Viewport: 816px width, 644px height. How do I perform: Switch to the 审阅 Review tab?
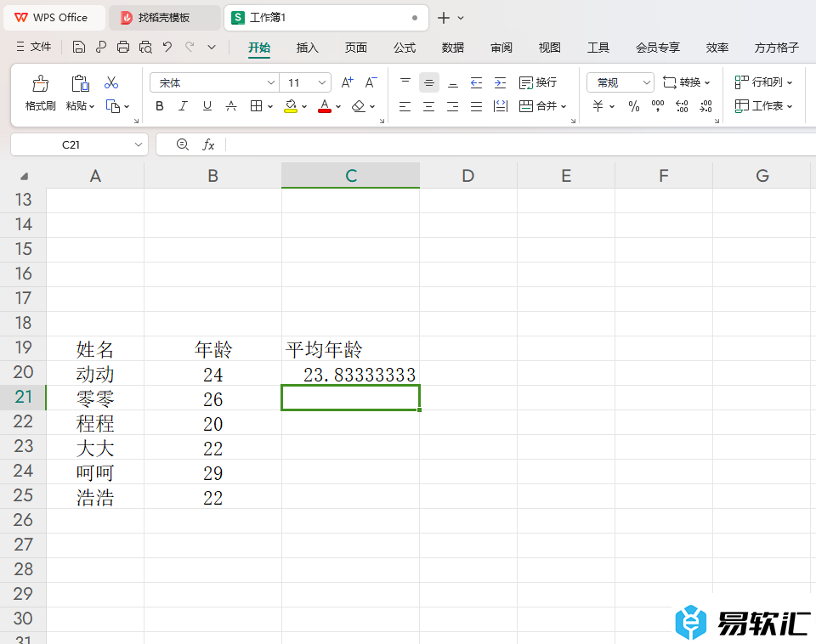click(x=501, y=48)
